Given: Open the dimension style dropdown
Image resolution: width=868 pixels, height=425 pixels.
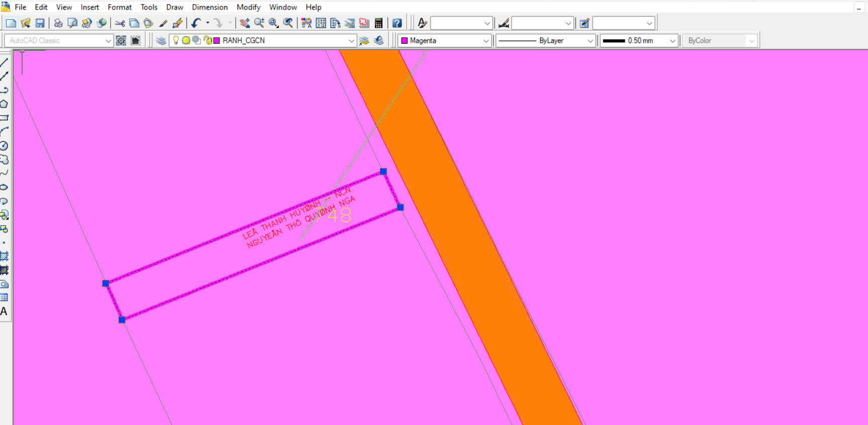Looking at the screenshot, I should pyautogui.click(x=542, y=23).
